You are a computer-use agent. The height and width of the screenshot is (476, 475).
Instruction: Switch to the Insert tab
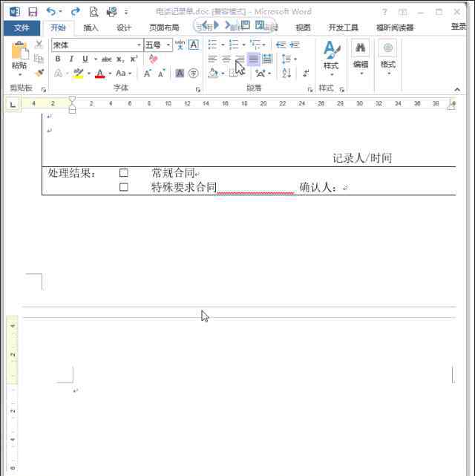[91, 27]
